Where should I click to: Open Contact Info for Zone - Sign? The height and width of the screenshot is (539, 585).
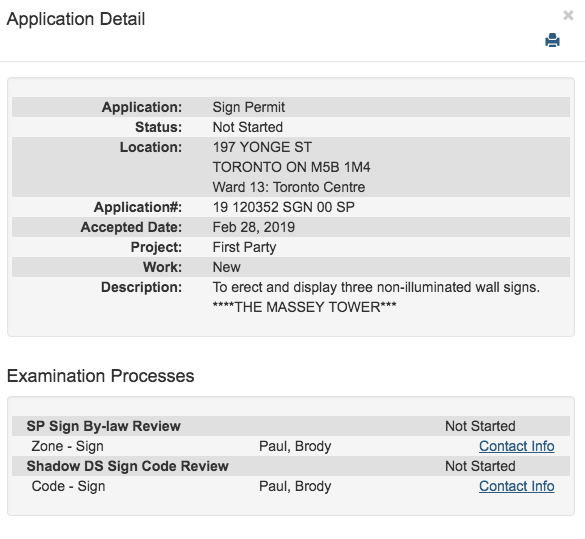coord(516,446)
